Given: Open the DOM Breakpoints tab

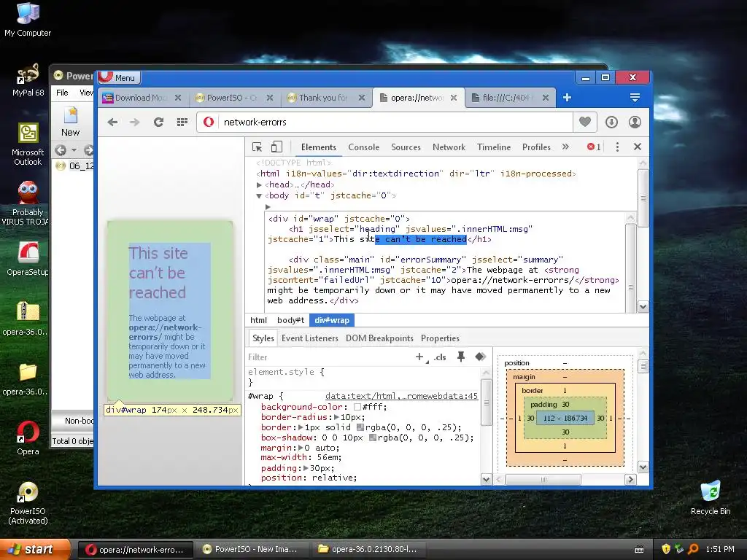Looking at the screenshot, I should click(x=379, y=338).
